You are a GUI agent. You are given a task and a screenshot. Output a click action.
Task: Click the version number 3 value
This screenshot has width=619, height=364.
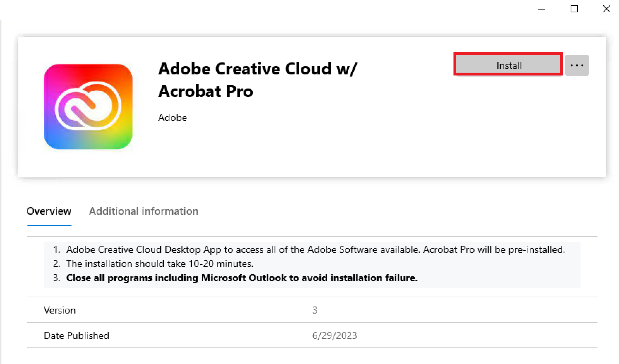click(315, 310)
